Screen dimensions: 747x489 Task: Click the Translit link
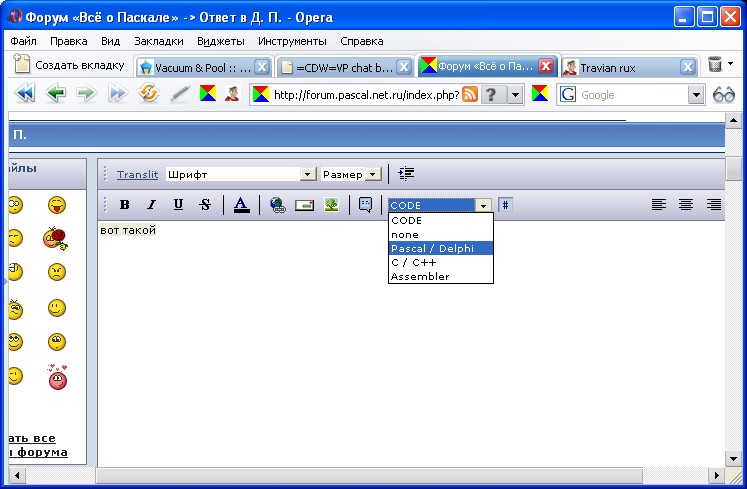click(137, 174)
